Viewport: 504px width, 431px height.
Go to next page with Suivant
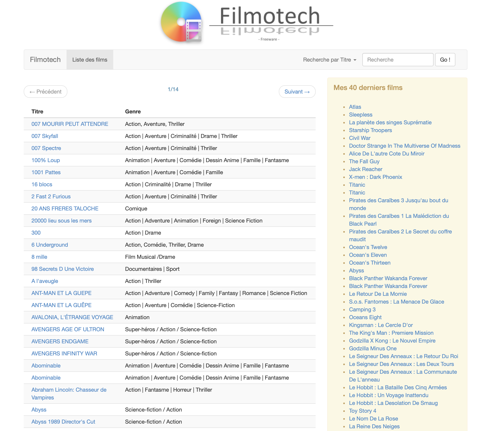pos(297,92)
